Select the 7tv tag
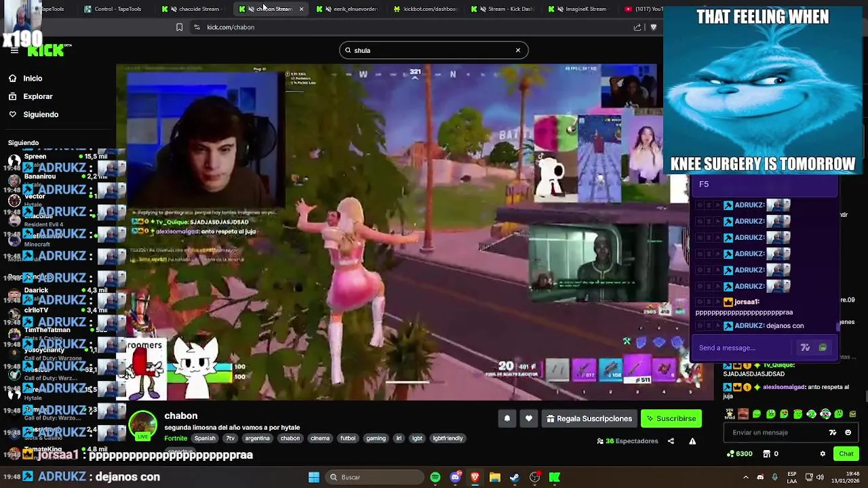Image resolution: width=868 pixels, height=488 pixels. point(231,439)
